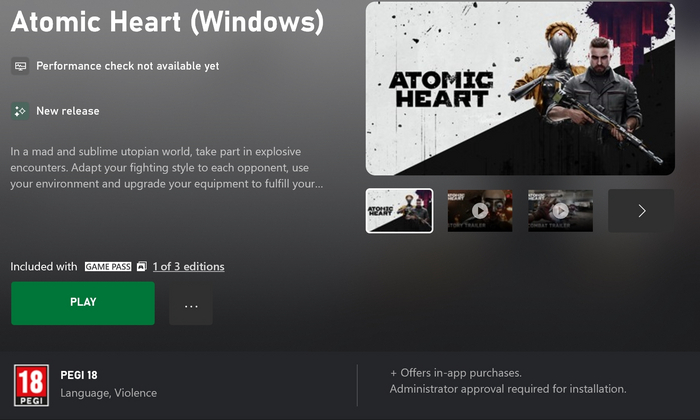The width and height of the screenshot is (700, 420).
Task: Click the PEGI 18 rating text
Action: coord(79,375)
